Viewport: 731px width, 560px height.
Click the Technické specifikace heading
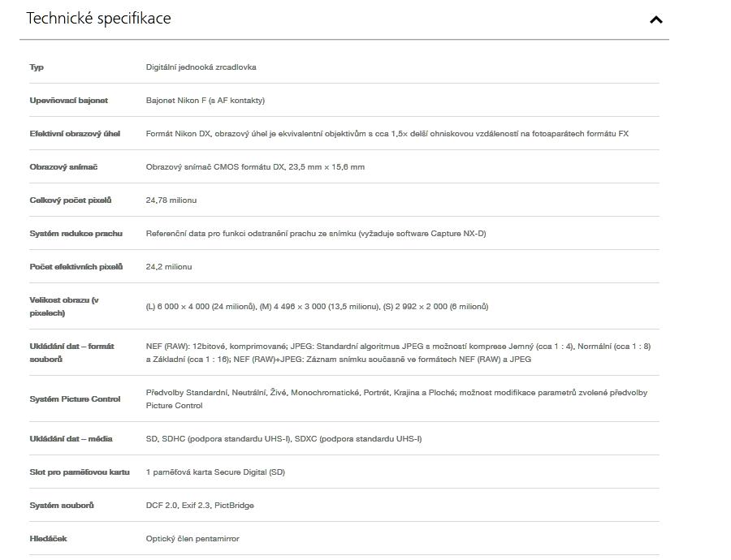[99, 18]
